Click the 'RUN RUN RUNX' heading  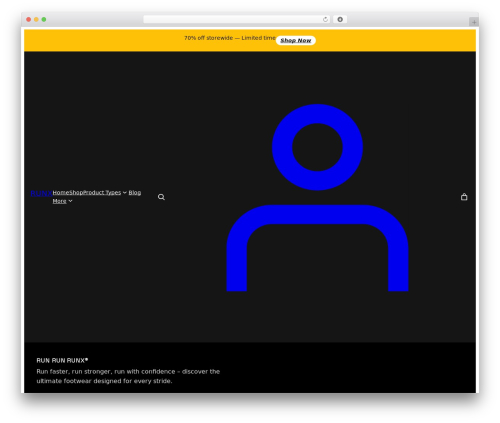pos(62,360)
